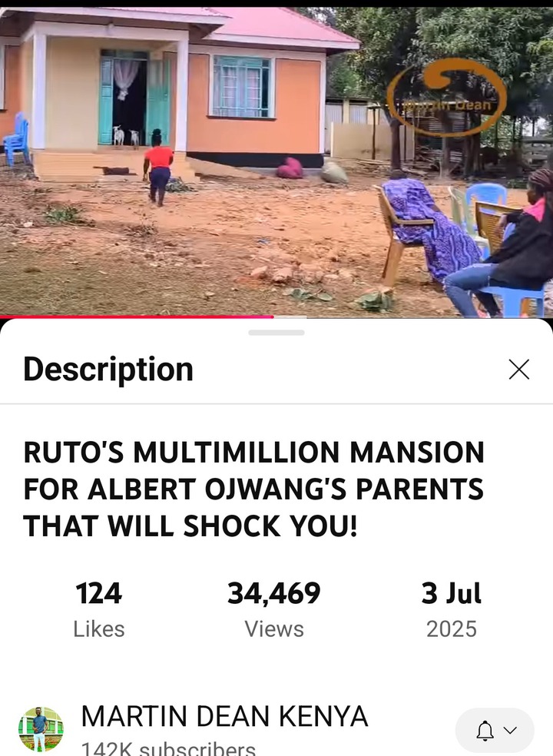Tap the notification bell icon

pyautogui.click(x=485, y=731)
